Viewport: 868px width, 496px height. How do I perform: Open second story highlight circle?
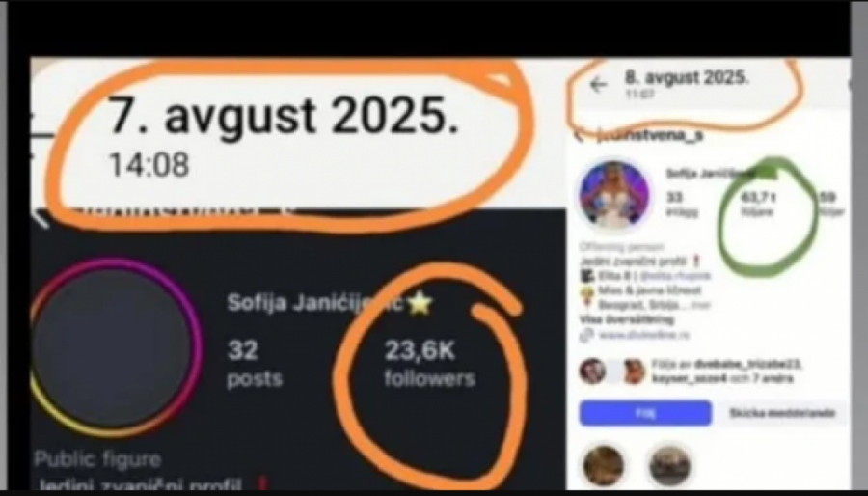click(669, 466)
